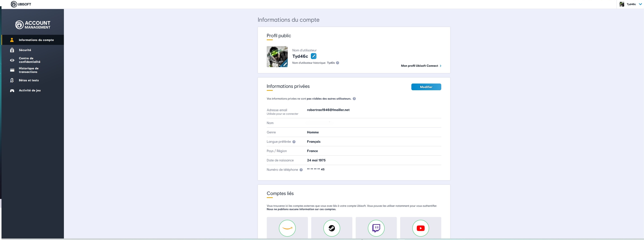This screenshot has width=644, height=240.
Task: Open the Sécurité sidebar section
Action: (x=25, y=50)
